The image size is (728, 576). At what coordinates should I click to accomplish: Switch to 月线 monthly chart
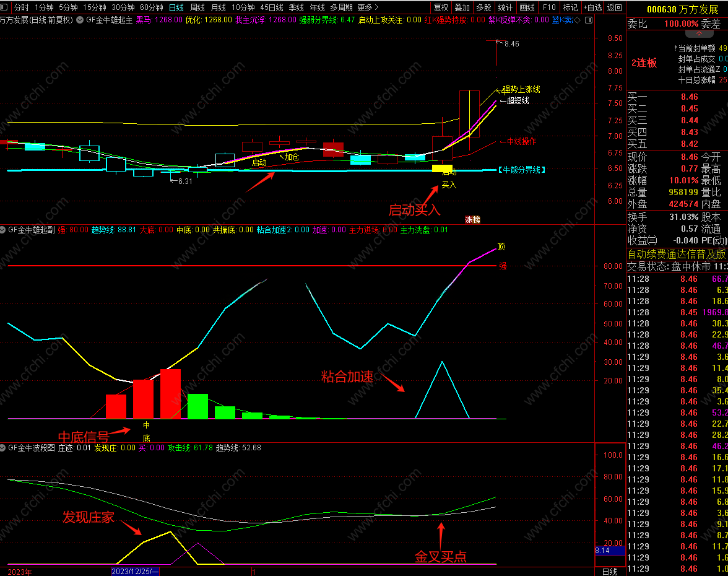point(218,7)
